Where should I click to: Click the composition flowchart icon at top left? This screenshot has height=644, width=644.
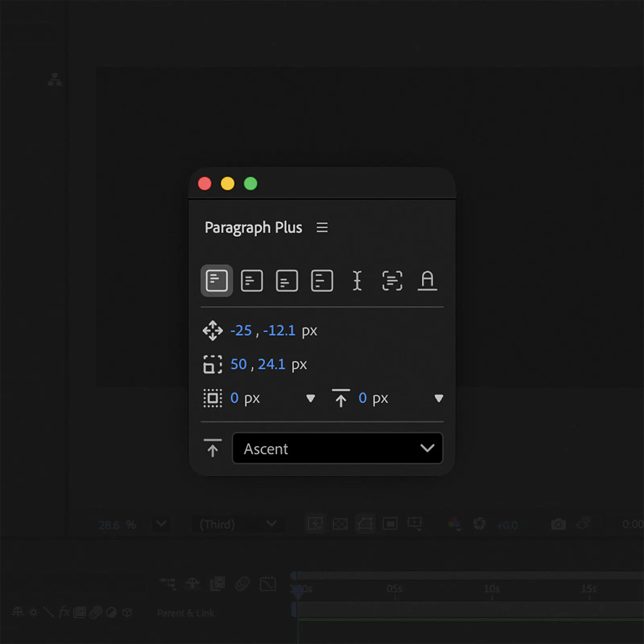pos(55,80)
